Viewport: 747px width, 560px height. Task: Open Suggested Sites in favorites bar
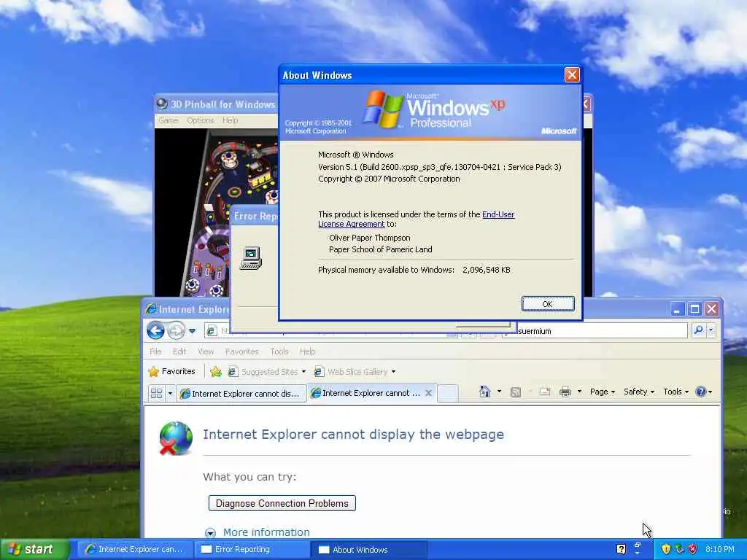[267, 371]
